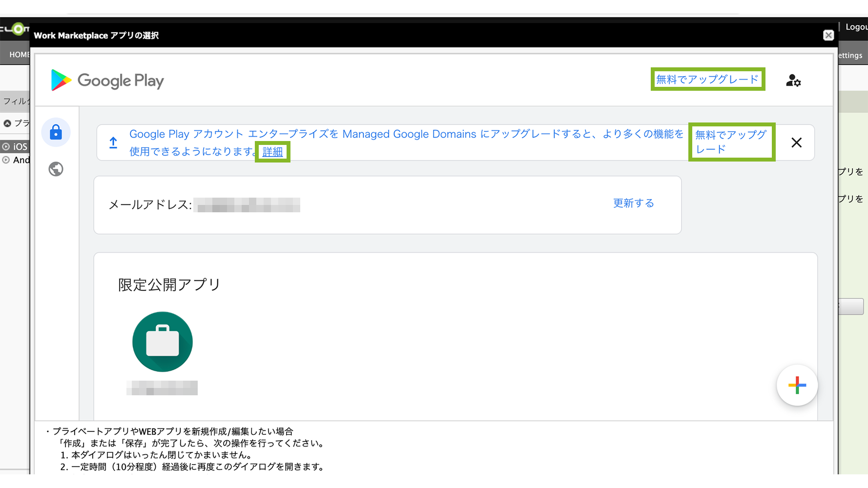This screenshot has height=488, width=868.
Task: Add a new app with the plus button
Action: tap(797, 385)
